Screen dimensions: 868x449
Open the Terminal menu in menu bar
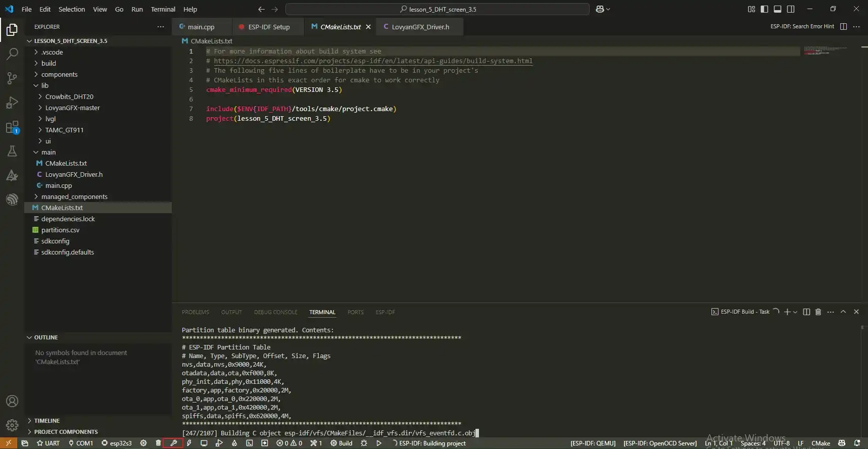(x=163, y=9)
